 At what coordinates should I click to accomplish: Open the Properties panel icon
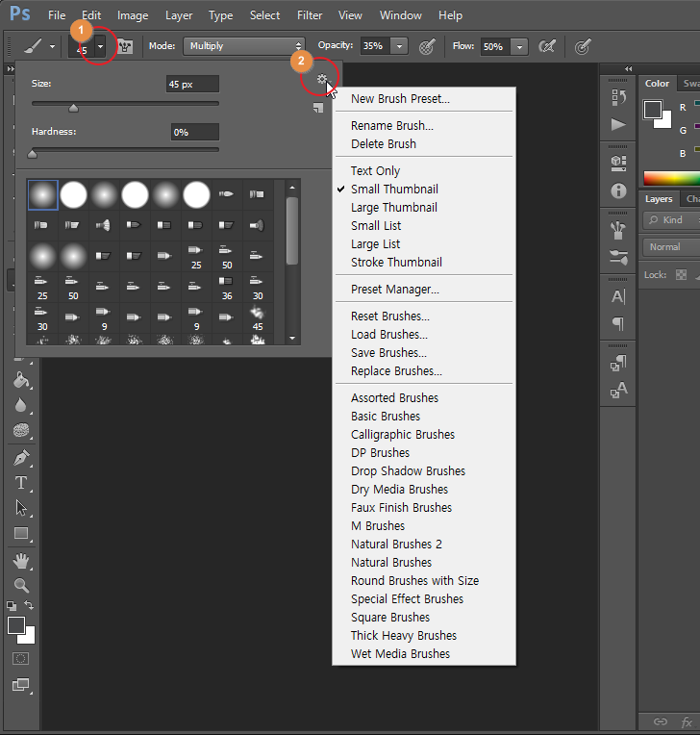(619, 163)
